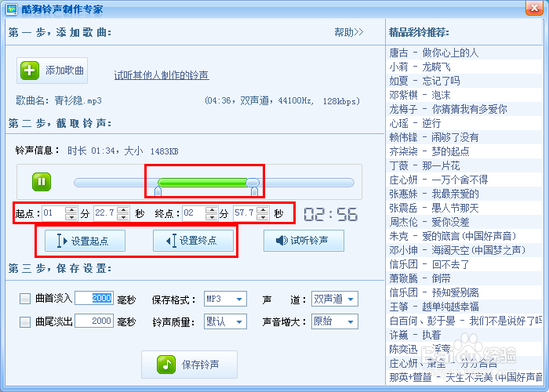
Task: Select 丁薇 - 那一片花
Action: [x=464, y=165]
